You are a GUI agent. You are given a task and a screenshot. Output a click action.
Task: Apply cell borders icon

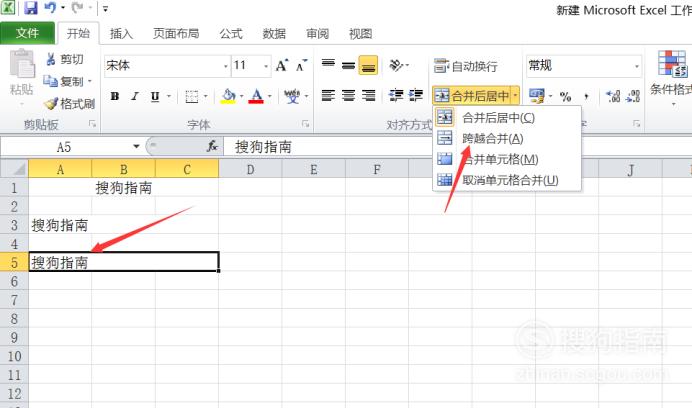(x=192, y=96)
